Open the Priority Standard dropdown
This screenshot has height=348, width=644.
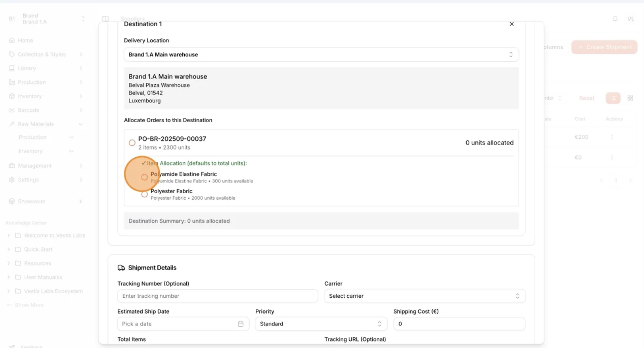[321, 324]
